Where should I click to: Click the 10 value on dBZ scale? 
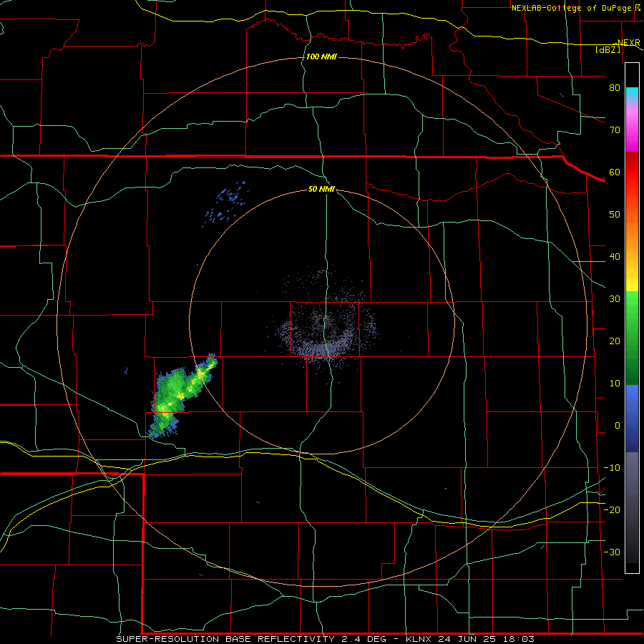pos(615,384)
